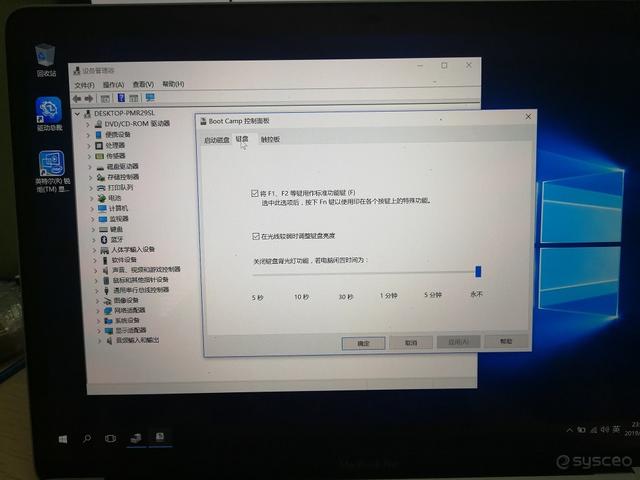This screenshot has height=480, width=640.
Task: Click the network icon in system tray
Action: pos(593,430)
